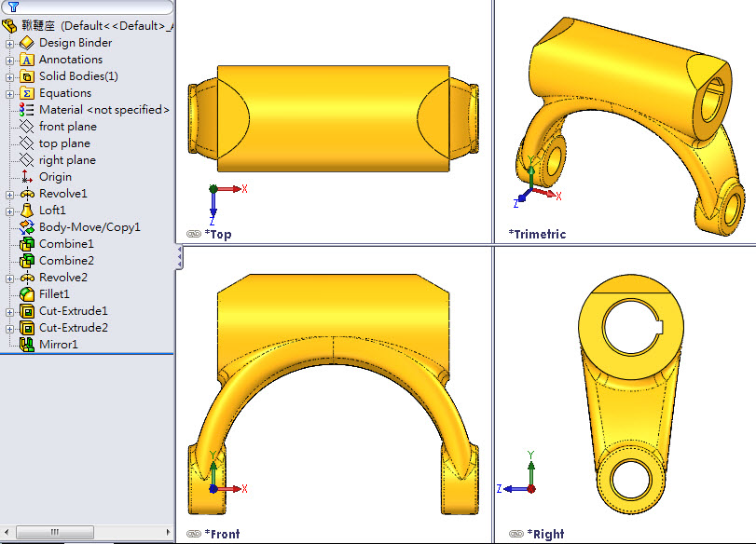Expand the Solid Bodies(1) node
This screenshot has width=756, height=544.
[9, 77]
